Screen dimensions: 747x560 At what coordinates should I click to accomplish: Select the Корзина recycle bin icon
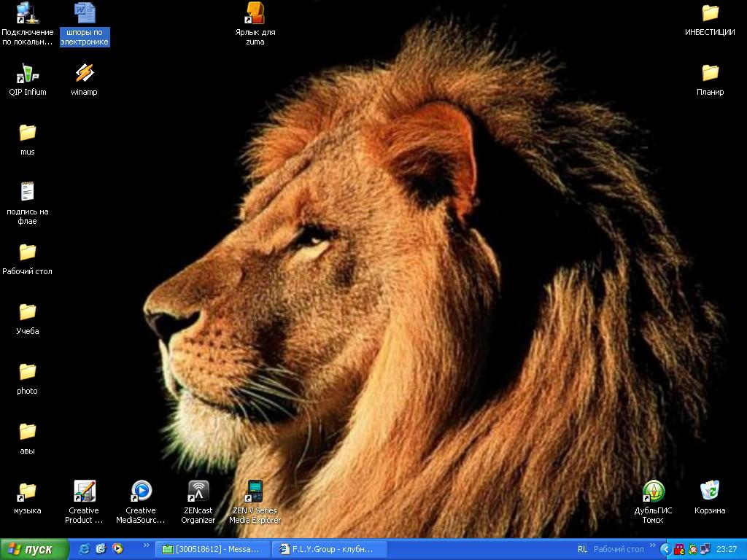tap(709, 491)
